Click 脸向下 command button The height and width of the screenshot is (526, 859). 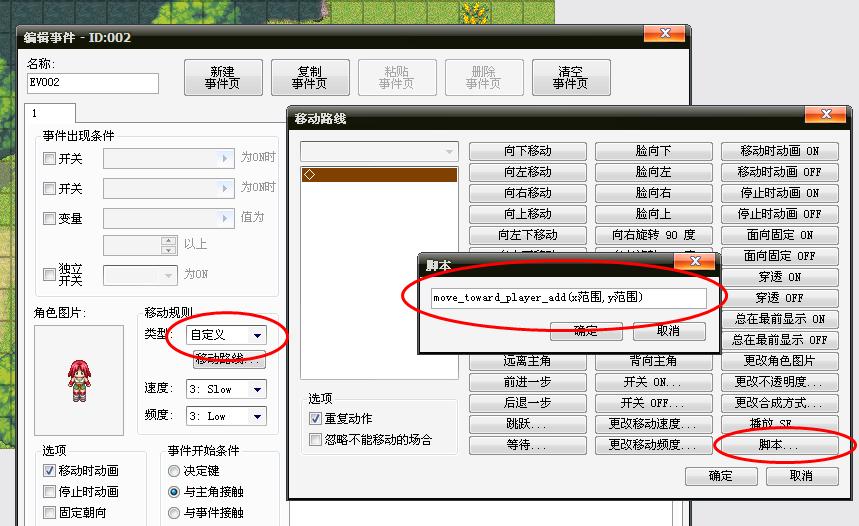tap(654, 151)
